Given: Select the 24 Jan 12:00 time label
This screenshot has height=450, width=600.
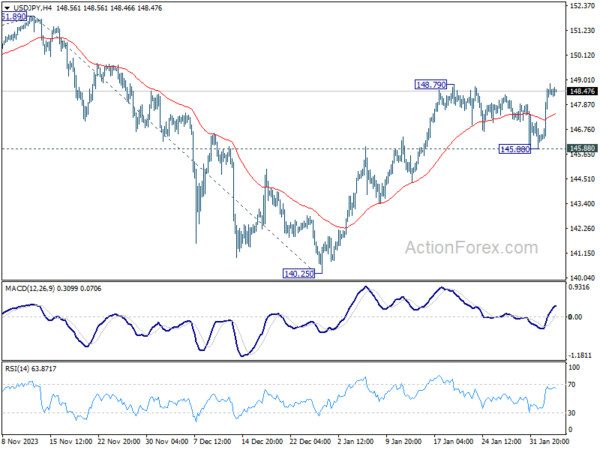Looking at the screenshot, I should point(502,441).
